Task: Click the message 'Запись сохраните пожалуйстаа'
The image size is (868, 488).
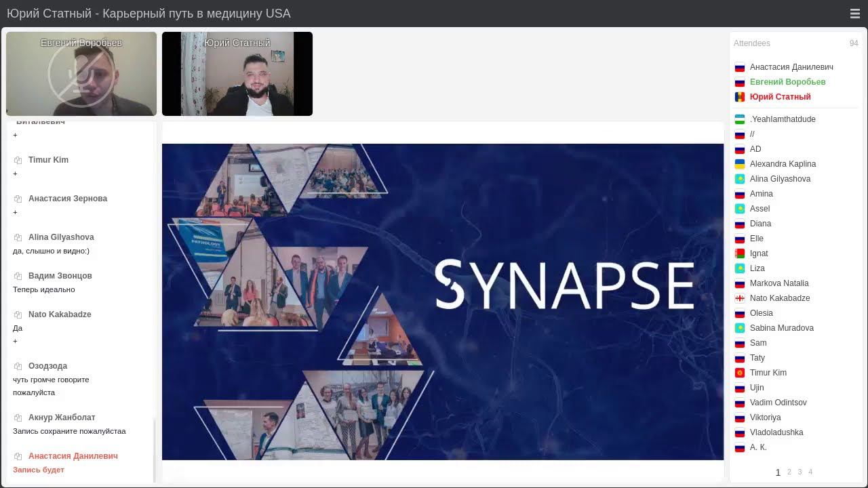Action: tap(69, 431)
